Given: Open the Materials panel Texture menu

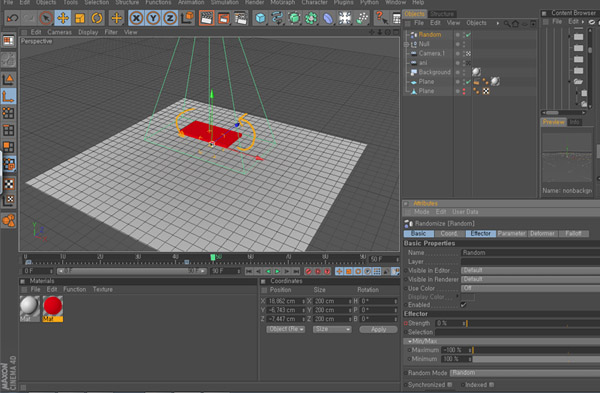Looking at the screenshot, I should coord(103,289).
